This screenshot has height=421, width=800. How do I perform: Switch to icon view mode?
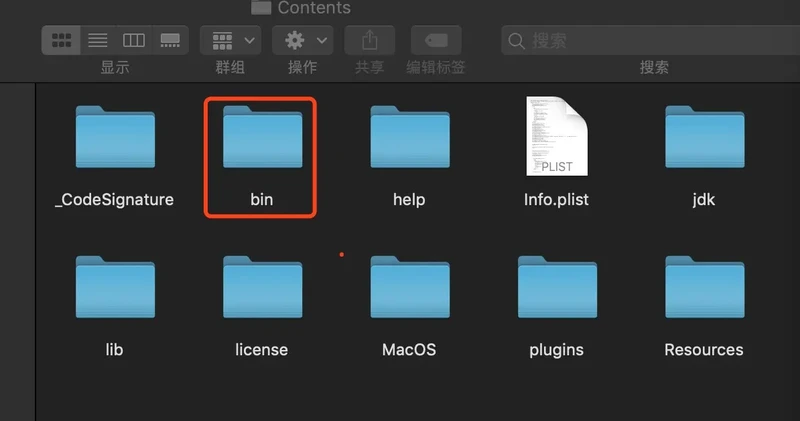click(62, 40)
